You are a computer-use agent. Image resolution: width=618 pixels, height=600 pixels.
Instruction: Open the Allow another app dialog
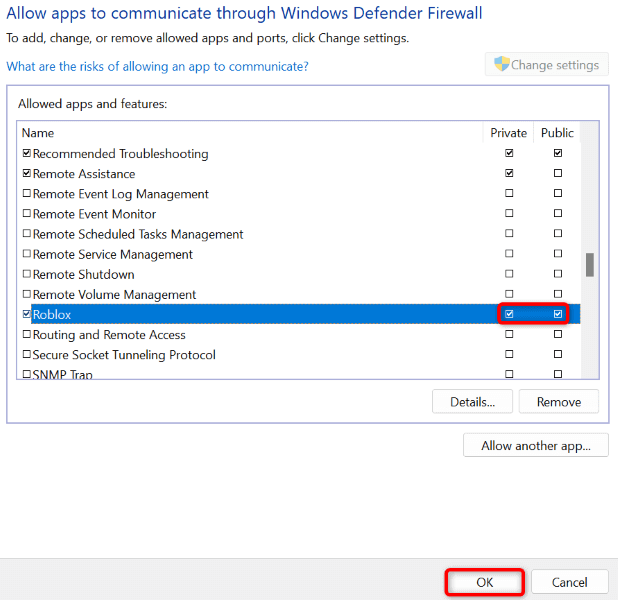[535, 445]
